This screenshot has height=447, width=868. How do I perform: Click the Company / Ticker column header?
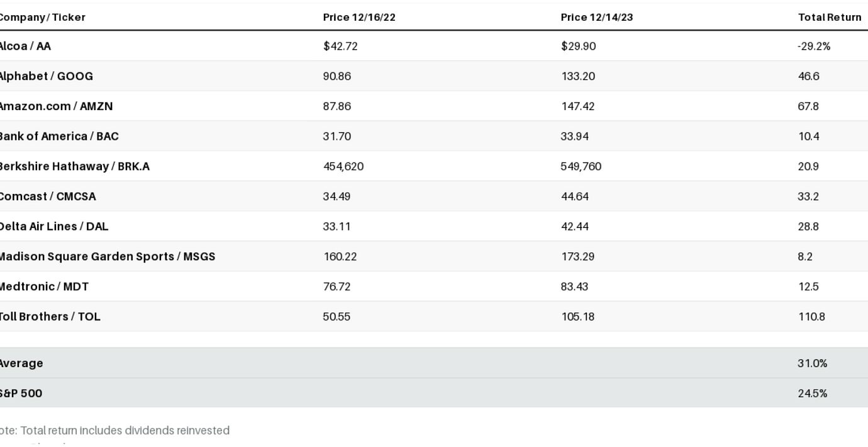click(x=42, y=18)
